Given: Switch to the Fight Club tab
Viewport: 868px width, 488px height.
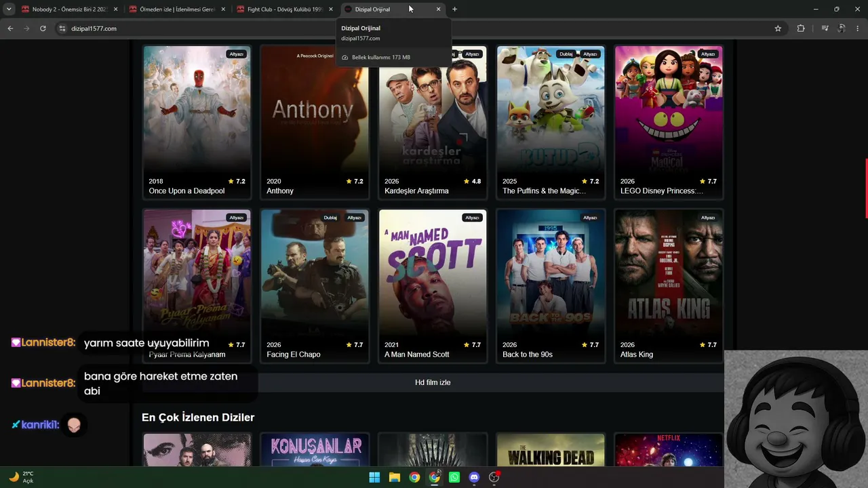Looking at the screenshot, I should coord(285,9).
